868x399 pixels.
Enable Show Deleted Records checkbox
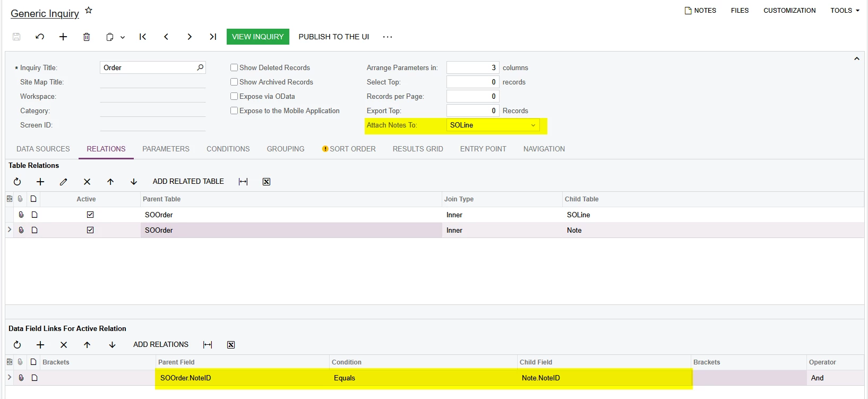pyautogui.click(x=234, y=67)
